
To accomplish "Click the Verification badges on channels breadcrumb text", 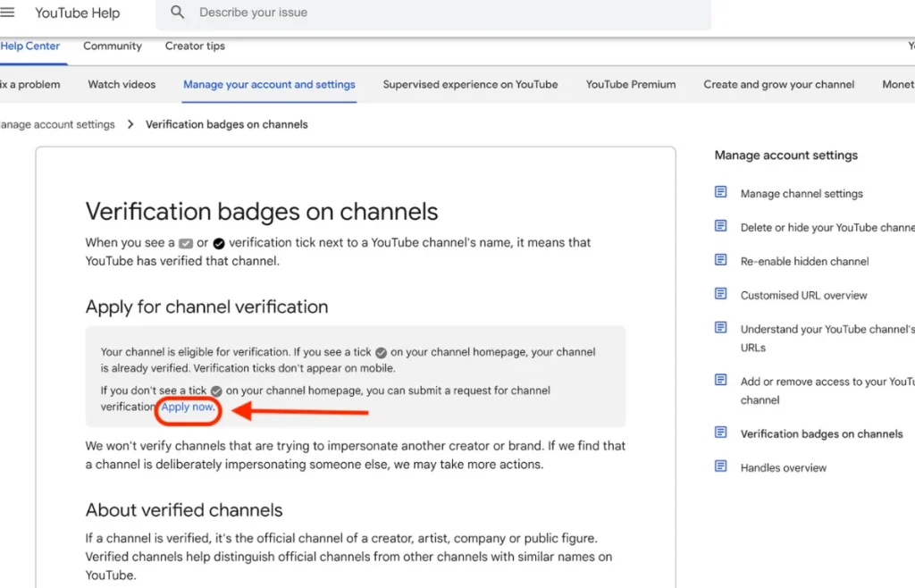I will point(226,124).
